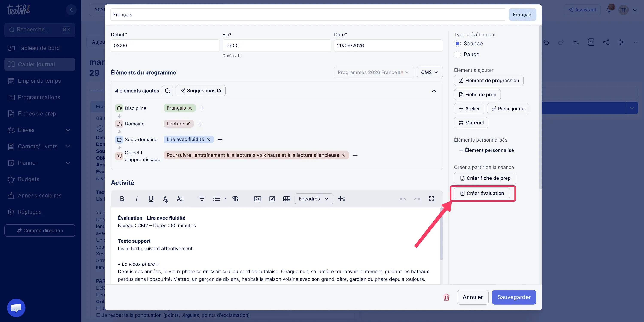The height and width of the screenshot is (322, 644).
Task: Open the Encadrés dropdown
Action: [x=313, y=199]
